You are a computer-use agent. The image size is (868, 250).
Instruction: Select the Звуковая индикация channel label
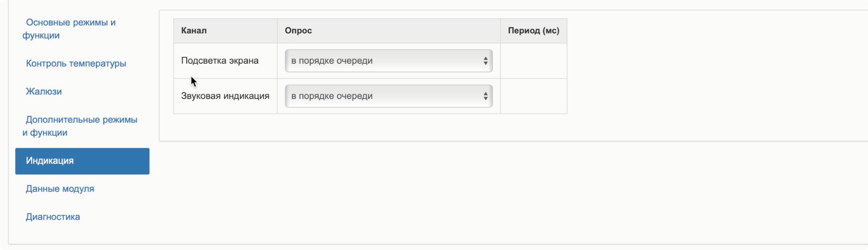(x=225, y=96)
